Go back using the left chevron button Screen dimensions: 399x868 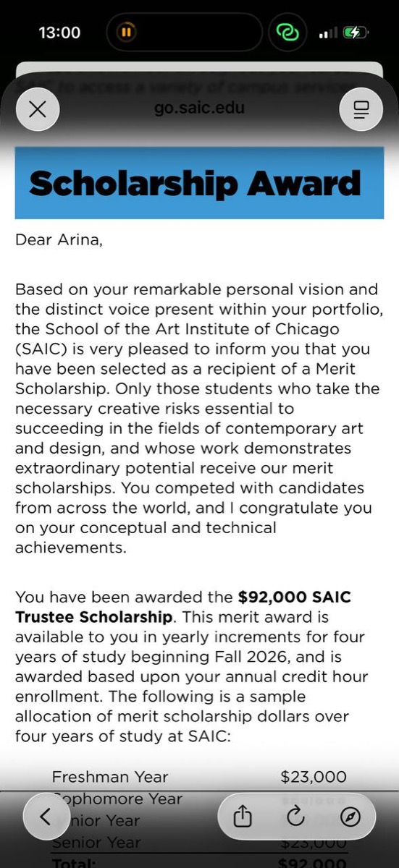pyautogui.click(x=45, y=817)
